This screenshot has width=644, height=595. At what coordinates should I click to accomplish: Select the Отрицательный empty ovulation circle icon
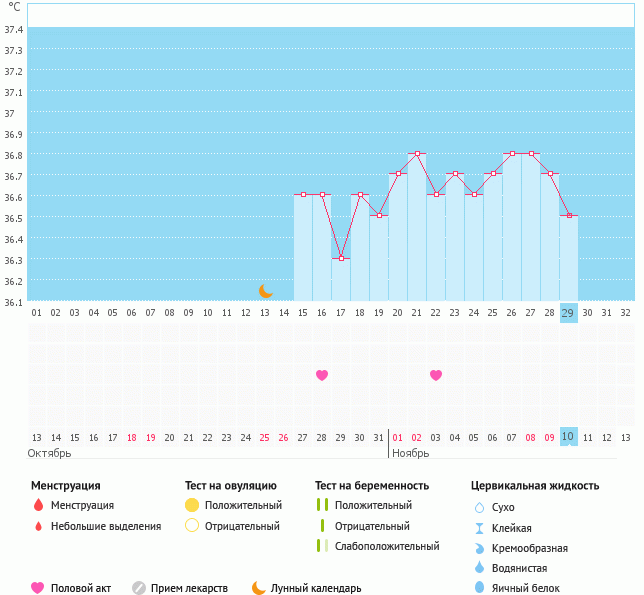point(192,526)
